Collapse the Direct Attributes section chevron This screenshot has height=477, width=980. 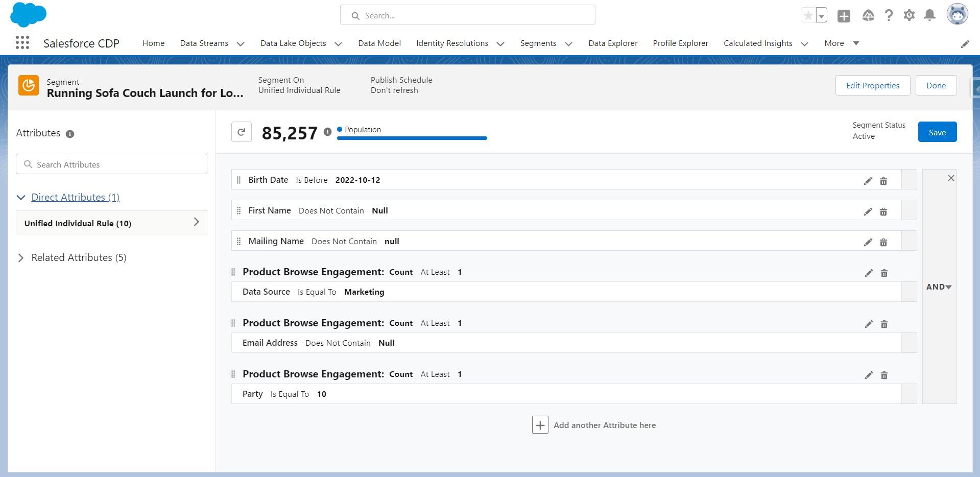click(x=21, y=197)
